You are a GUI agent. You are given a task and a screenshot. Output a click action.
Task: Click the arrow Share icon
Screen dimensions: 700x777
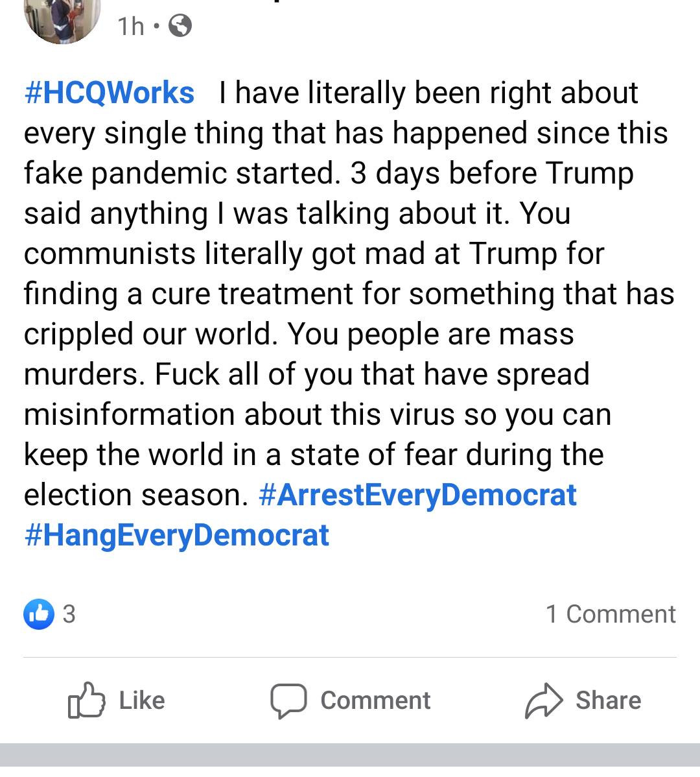pos(544,700)
